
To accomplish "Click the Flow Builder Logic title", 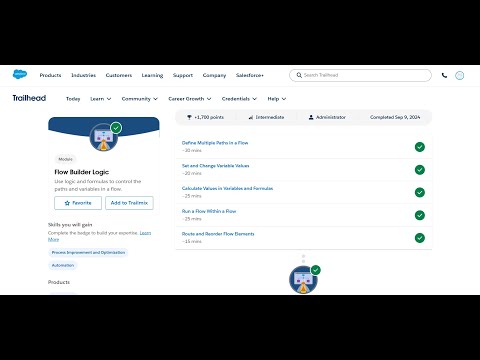I will tap(82, 172).
